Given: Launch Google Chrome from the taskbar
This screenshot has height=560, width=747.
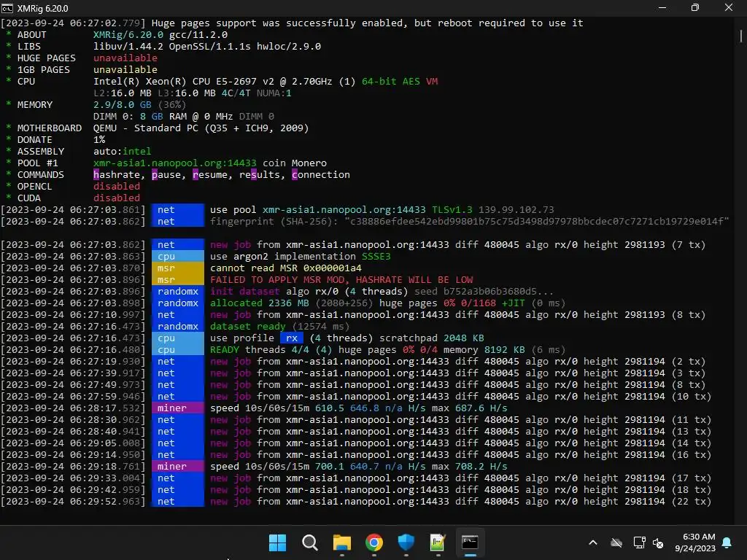Looking at the screenshot, I should pos(374,542).
